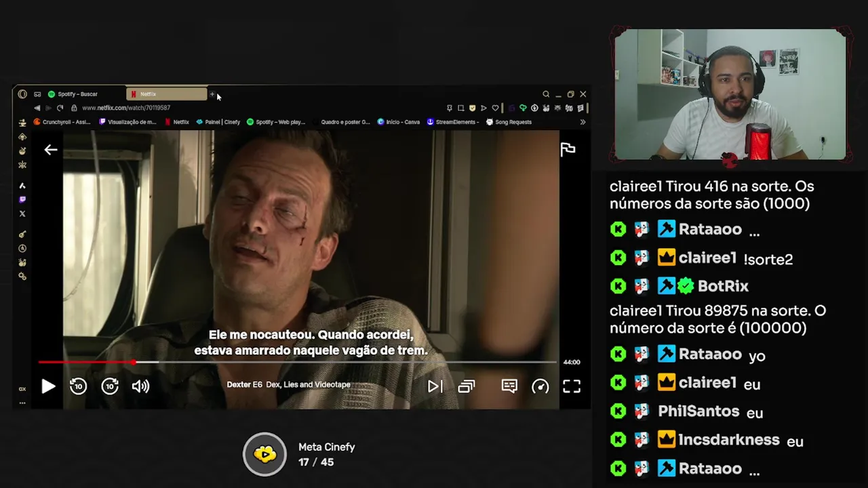Switch to the Spotify – Buscar tab
Image resolution: width=868 pixels, height=488 pixels.
tap(83, 94)
